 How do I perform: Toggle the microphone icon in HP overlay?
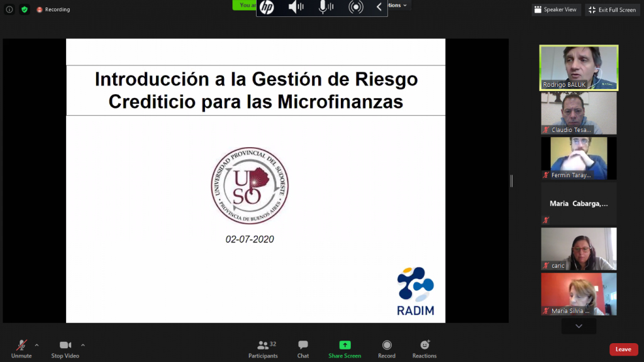pyautogui.click(x=326, y=7)
